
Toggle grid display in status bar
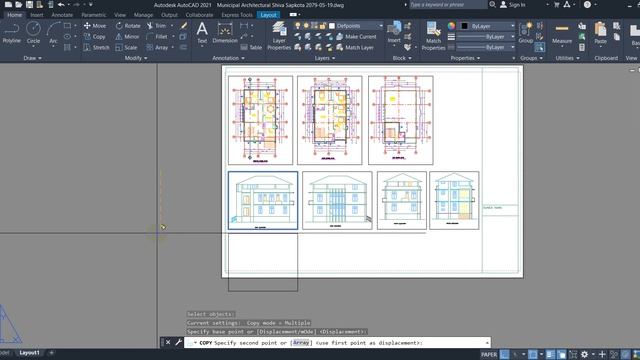[504, 354]
